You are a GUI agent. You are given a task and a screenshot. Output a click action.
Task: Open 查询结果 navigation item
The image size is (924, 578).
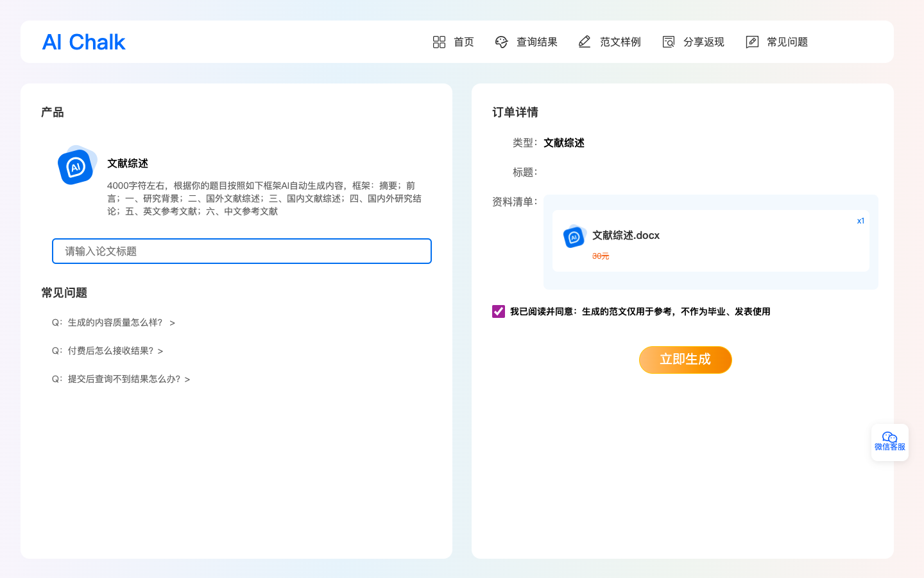click(536, 42)
